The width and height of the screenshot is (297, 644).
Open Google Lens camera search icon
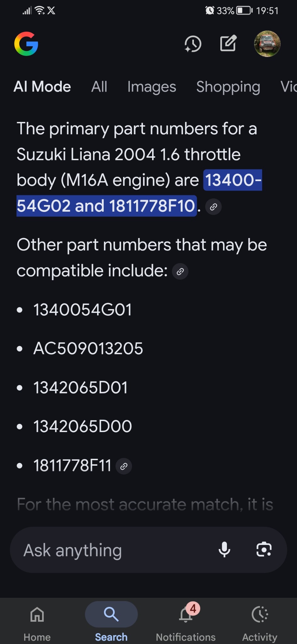[264, 550]
